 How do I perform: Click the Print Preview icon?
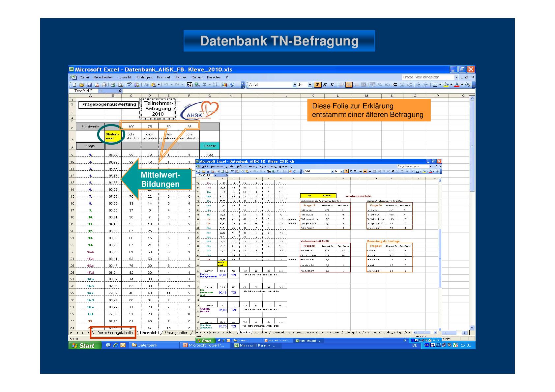coord(120,85)
